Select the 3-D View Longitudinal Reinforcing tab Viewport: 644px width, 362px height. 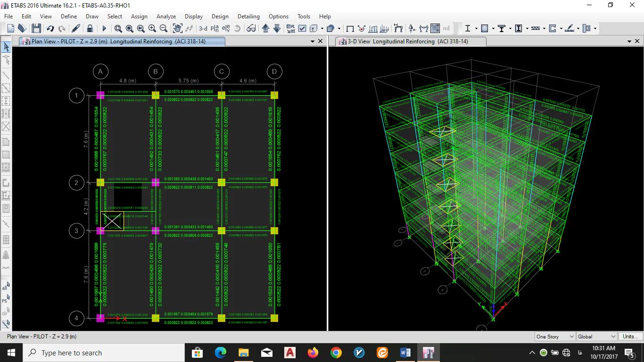click(407, 41)
